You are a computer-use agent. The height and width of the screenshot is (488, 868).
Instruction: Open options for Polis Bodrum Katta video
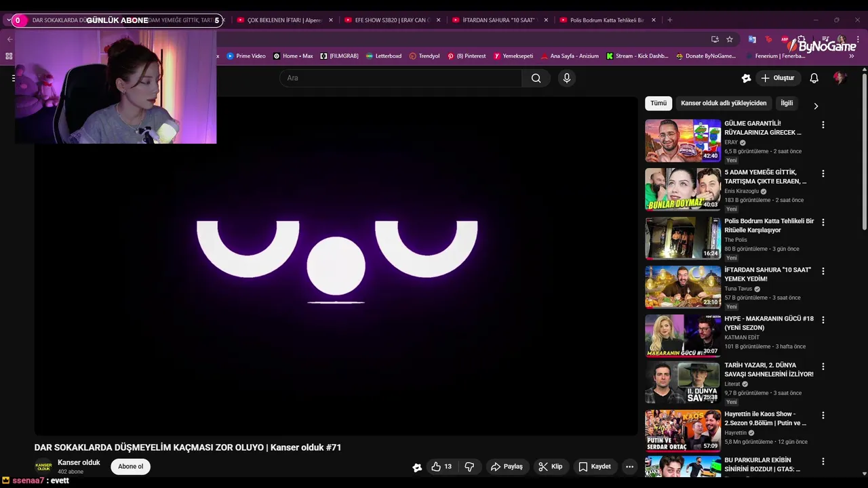(823, 222)
